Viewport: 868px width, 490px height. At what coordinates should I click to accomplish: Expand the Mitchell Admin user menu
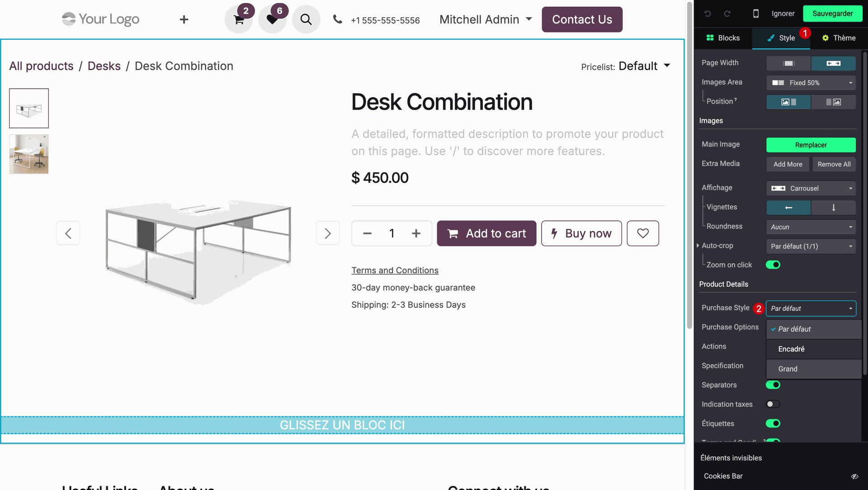486,19
